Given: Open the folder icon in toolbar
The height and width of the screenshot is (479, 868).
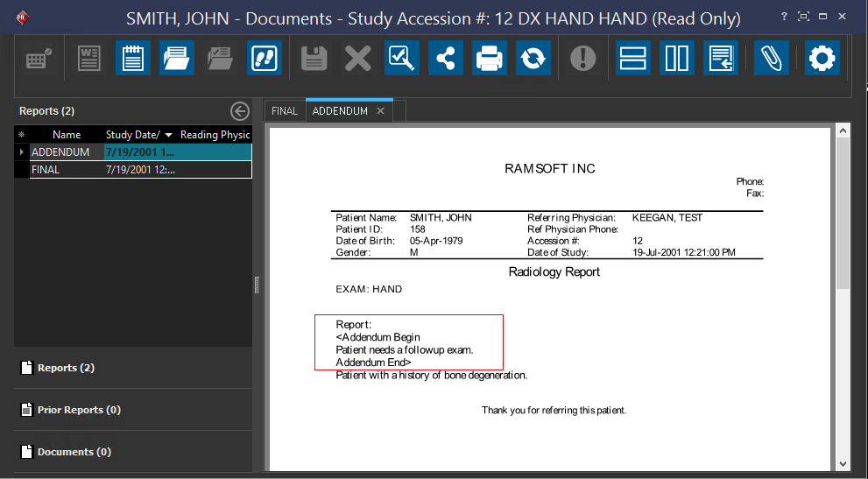Looking at the screenshot, I should 177,59.
